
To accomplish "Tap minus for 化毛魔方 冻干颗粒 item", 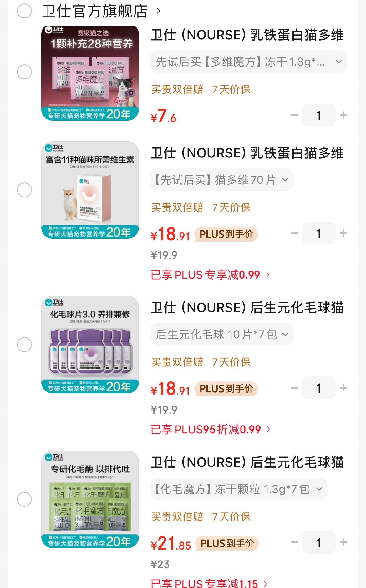I will tap(294, 542).
